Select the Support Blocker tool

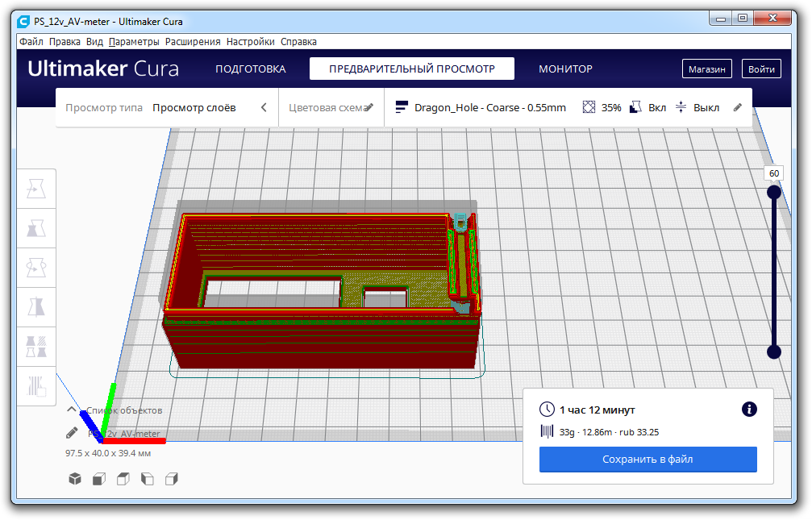(x=36, y=385)
